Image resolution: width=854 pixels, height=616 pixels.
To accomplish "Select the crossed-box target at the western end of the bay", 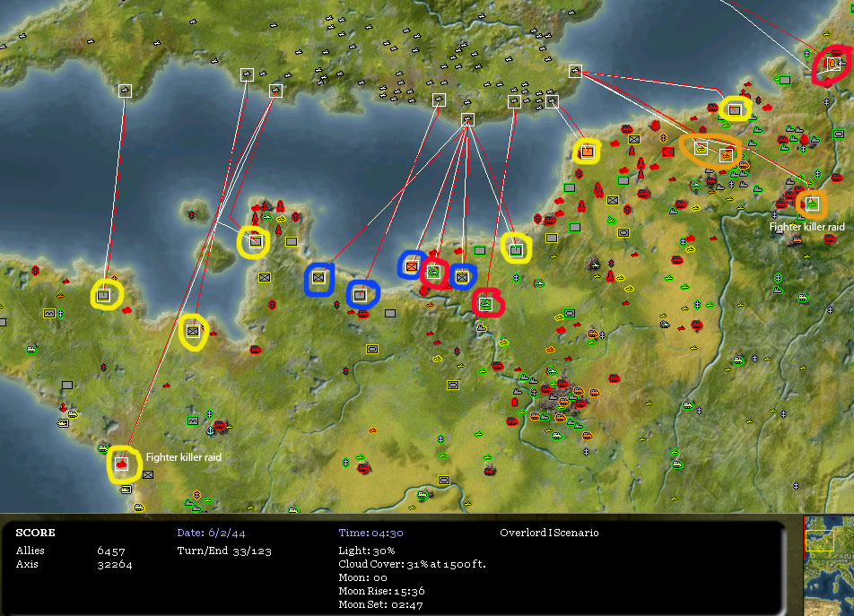I will [318, 278].
